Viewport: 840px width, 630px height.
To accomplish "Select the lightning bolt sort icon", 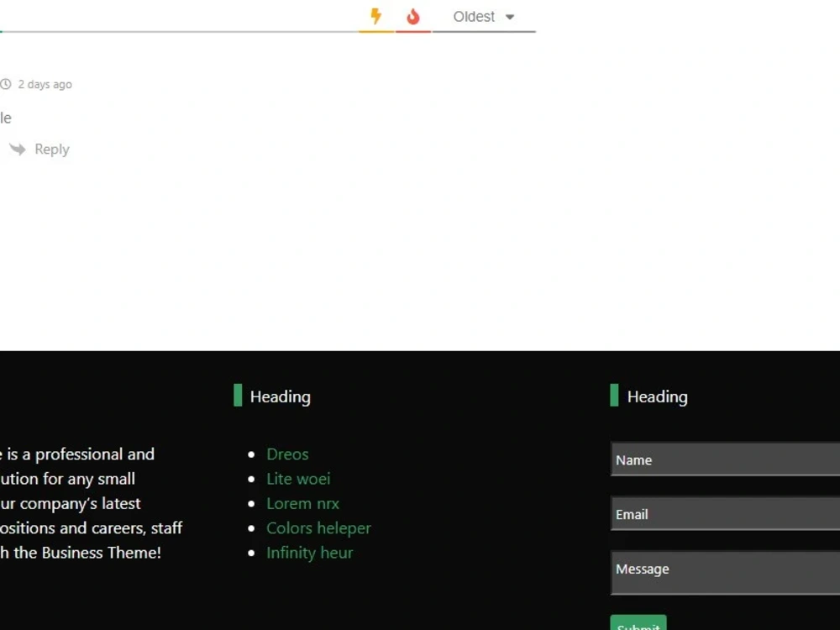I will pos(375,15).
